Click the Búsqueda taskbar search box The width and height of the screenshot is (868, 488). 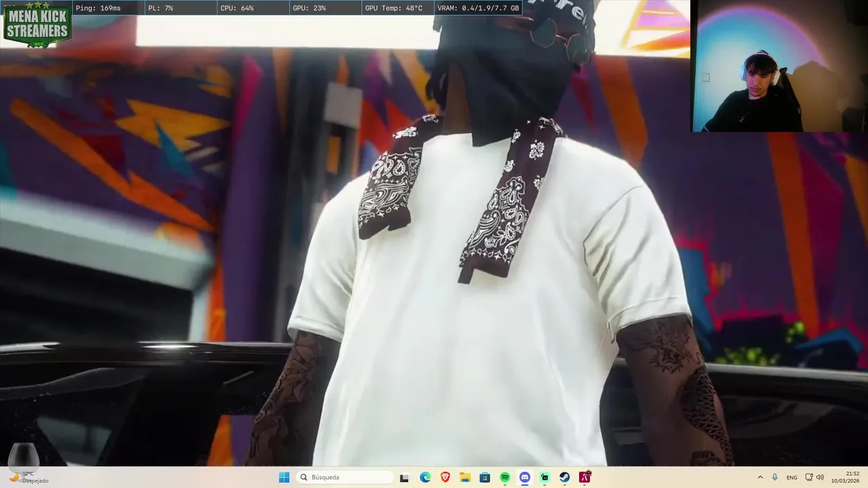tap(345, 477)
